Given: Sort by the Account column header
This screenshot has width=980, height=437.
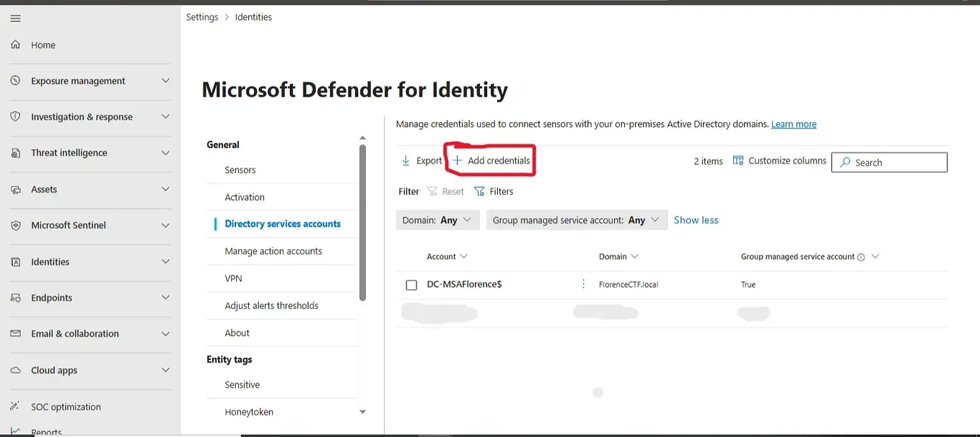Looking at the screenshot, I should (447, 256).
